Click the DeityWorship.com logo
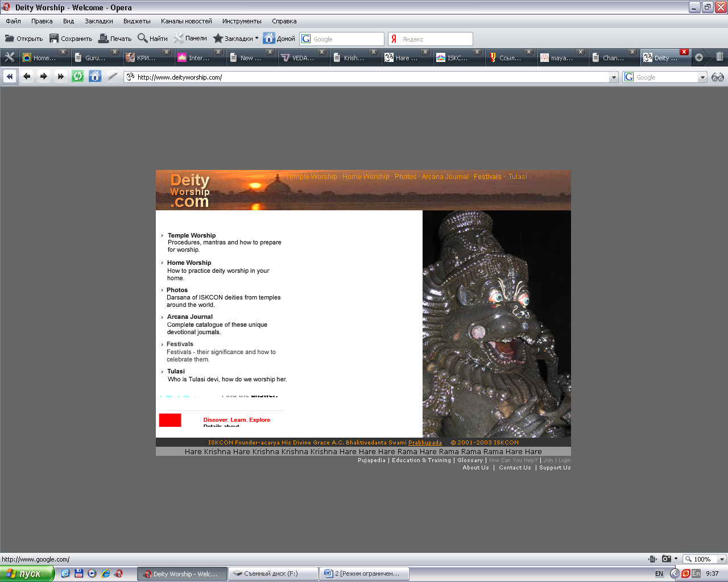Screen dimensions: 728x582 (190, 190)
